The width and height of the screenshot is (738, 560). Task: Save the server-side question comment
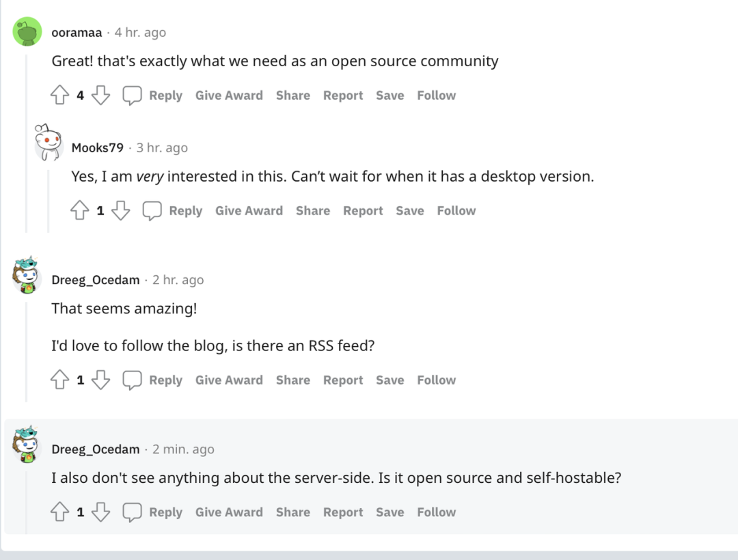[389, 512]
